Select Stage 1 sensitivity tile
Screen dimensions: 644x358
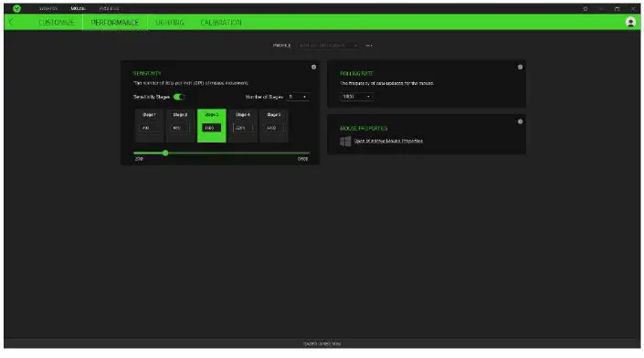click(149, 126)
